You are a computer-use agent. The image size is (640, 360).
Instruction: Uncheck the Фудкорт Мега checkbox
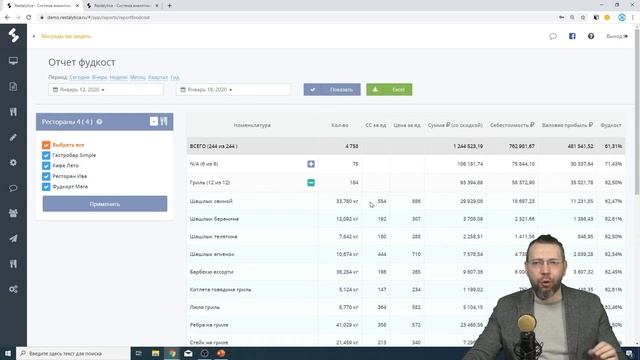tap(46, 187)
